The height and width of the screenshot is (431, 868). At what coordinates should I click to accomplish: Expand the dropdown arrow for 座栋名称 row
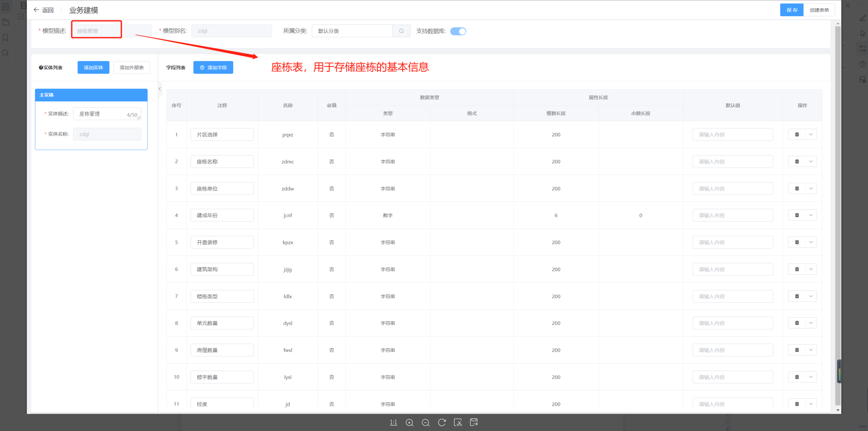[811, 161]
